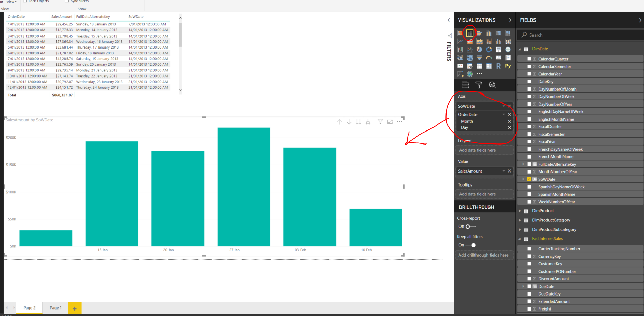This screenshot has height=316, width=644.
Task: Click the Fields search box
Action: [x=581, y=35]
